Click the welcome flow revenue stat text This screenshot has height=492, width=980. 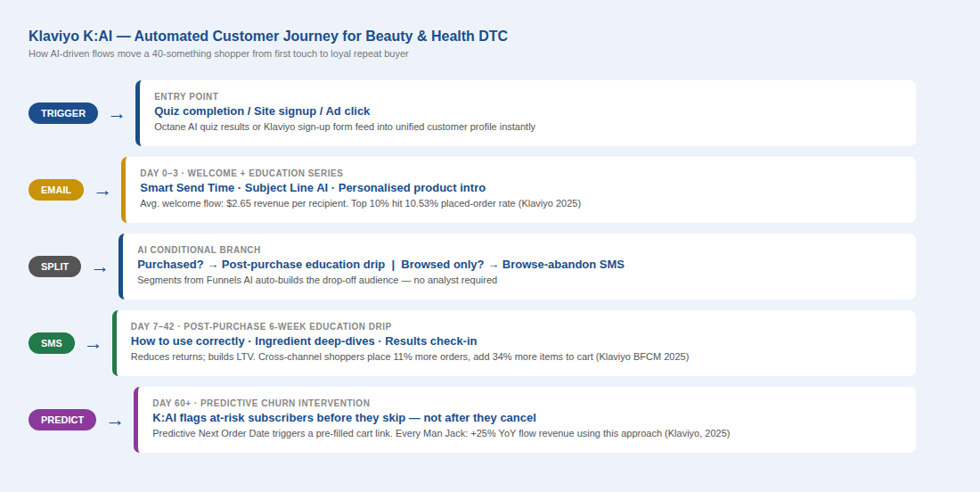tap(361, 204)
